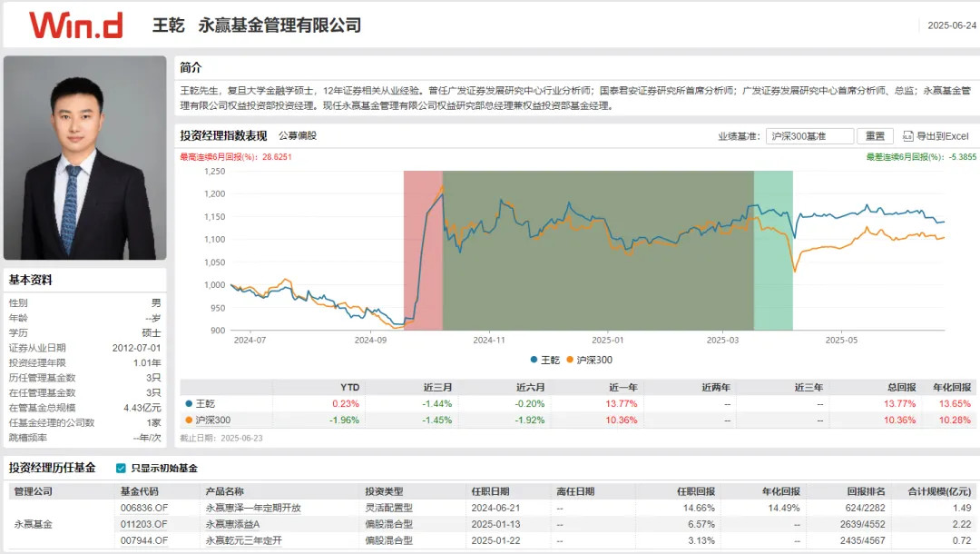Click the 任职日期 column header

tap(491, 491)
